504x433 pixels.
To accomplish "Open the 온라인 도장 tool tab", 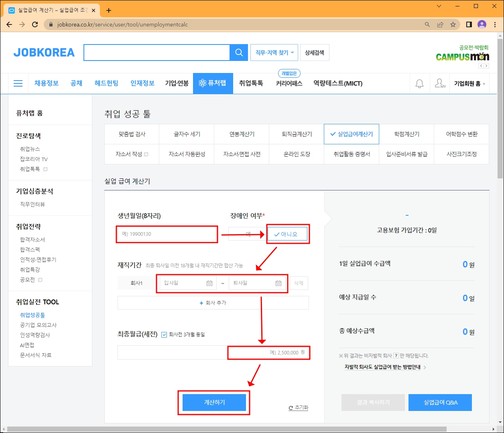I will (x=297, y=154).
